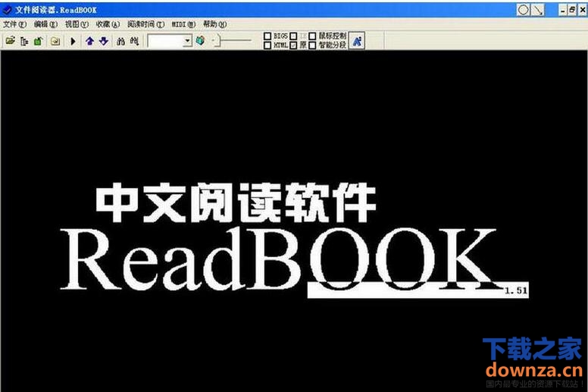This screenshot has height=392, width=588.
Task: Enable the 鼠标控制 checkbox
Action: pyautogui.click(x=313, y=36)
